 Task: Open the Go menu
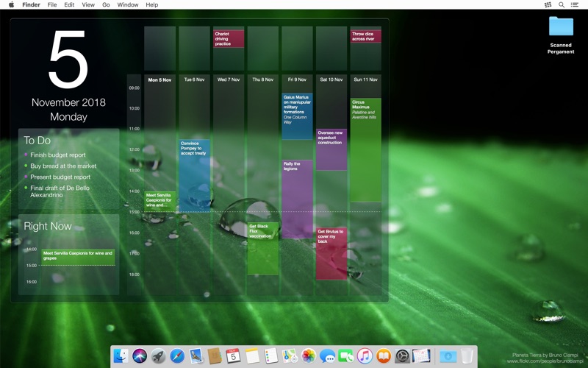tap(106, 4)
